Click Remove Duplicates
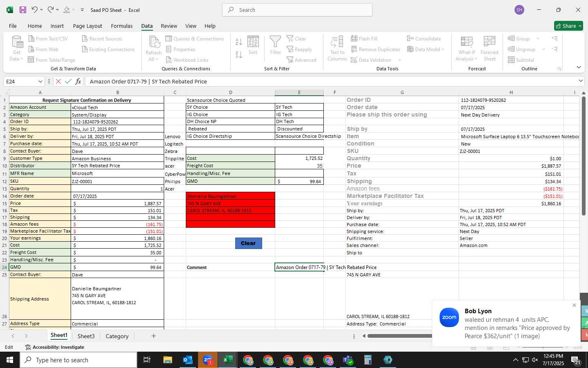 375,49
